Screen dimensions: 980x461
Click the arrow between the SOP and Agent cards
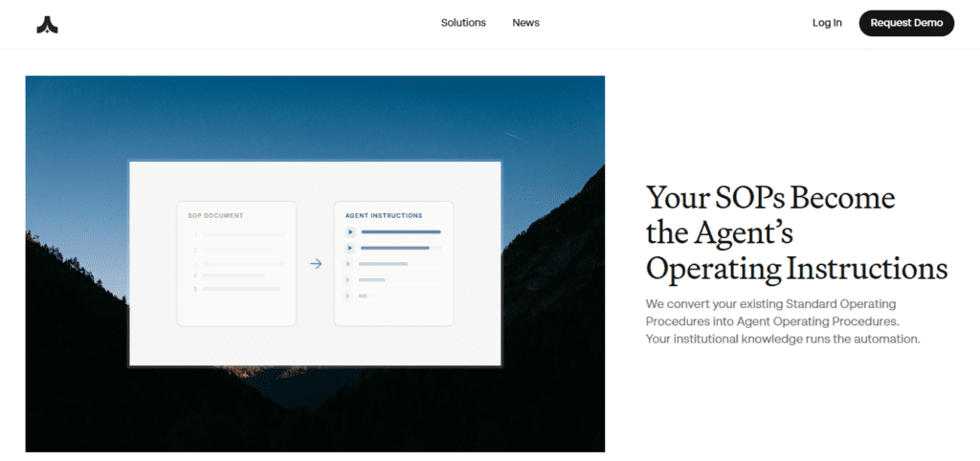click(316, 264)
